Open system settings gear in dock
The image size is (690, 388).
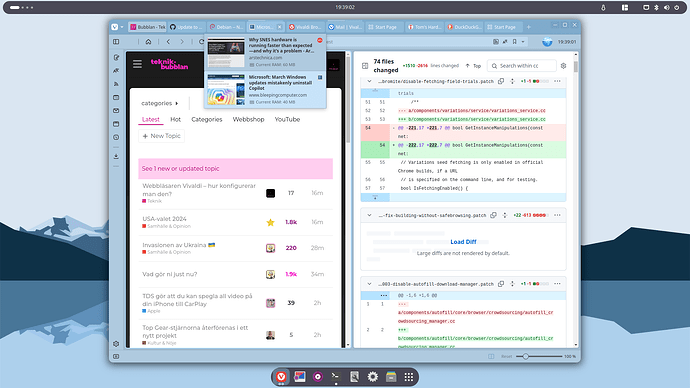click(373, 377)
